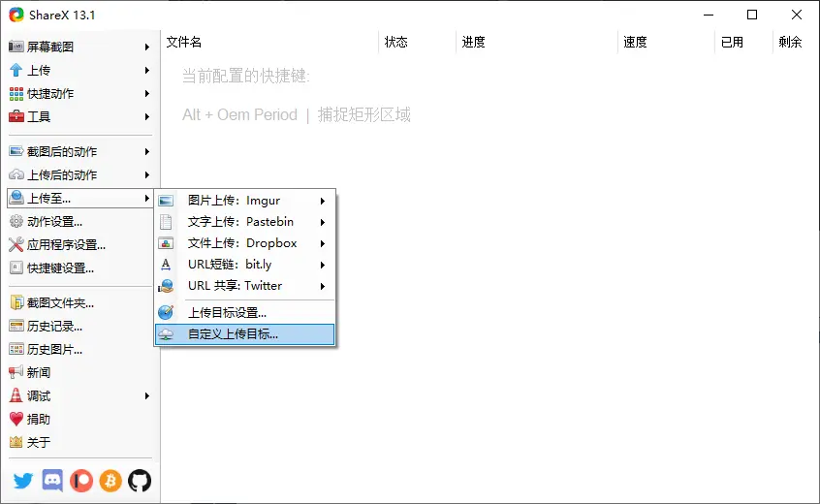The width and height of the screenshot is (820, 504).
Task: Click the 快捷动作 grid icon
Action: (x=16, y=94)
